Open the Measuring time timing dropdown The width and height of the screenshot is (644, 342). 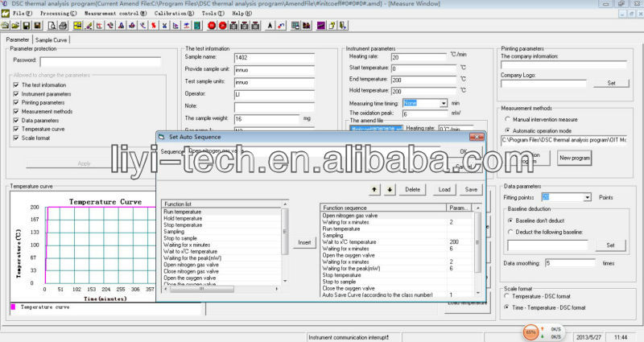[x=444, y=104]
